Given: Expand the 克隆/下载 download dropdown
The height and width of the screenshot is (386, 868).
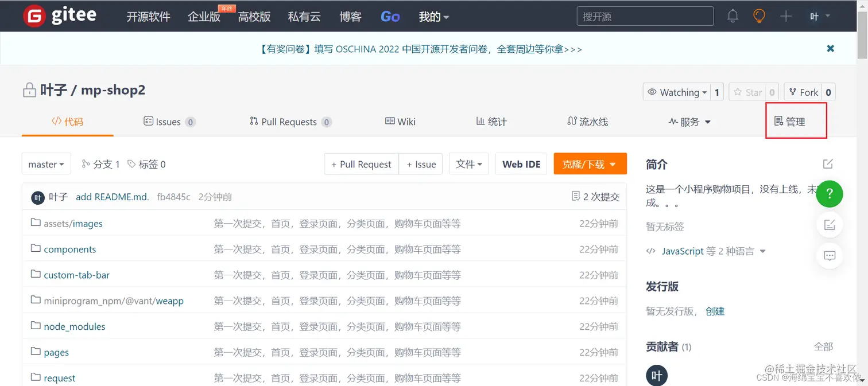Looking at the screenshot, I should [590, 163].
